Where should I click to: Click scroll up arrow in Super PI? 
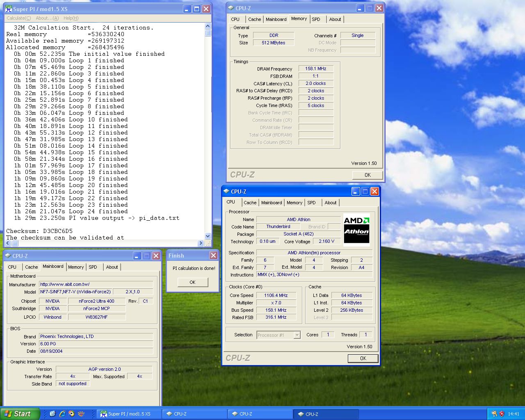pyautogui.click(x=208, y=26)
